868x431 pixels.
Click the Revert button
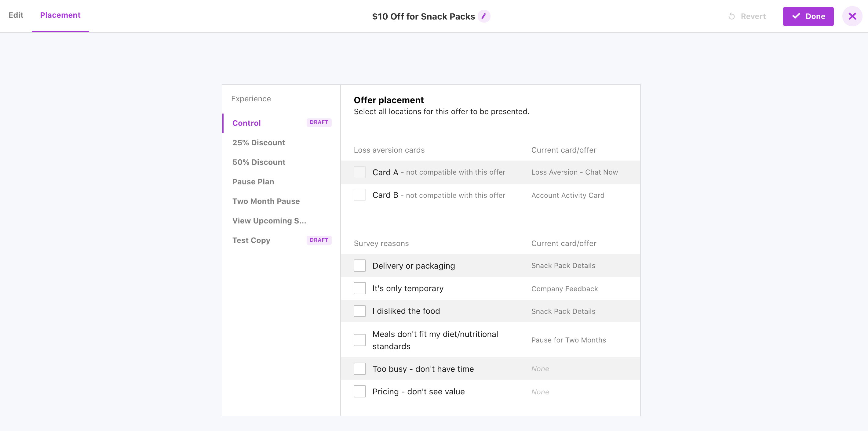pyautogui.click(x=747, y=16)
